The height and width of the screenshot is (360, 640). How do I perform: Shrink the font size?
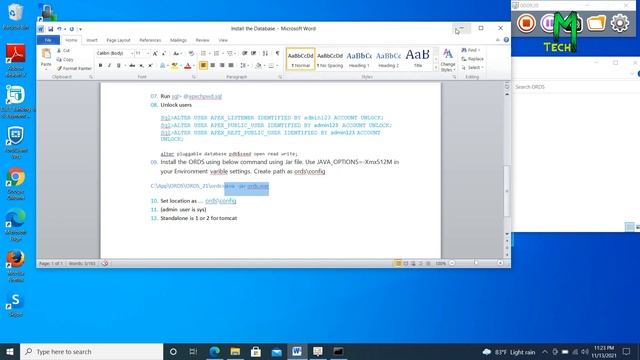pyautogui.click(x=164, y=53)
